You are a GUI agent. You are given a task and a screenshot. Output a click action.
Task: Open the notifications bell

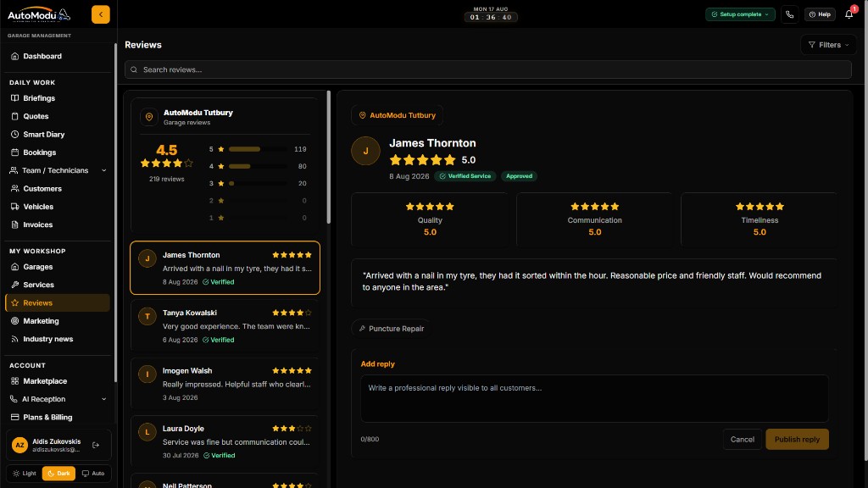coord(849,14)
